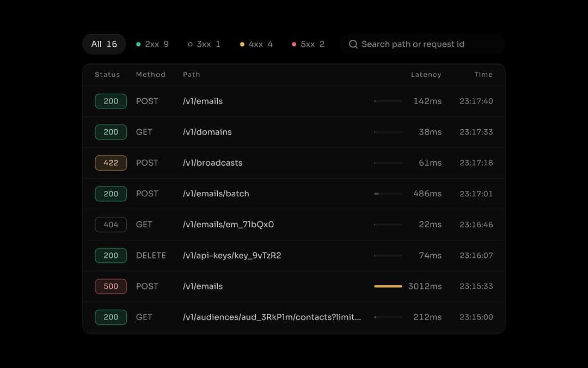This screenshot has height=368, width=588.
Task: Click the 23:15:00 timestamp
Action: [476, 317]
